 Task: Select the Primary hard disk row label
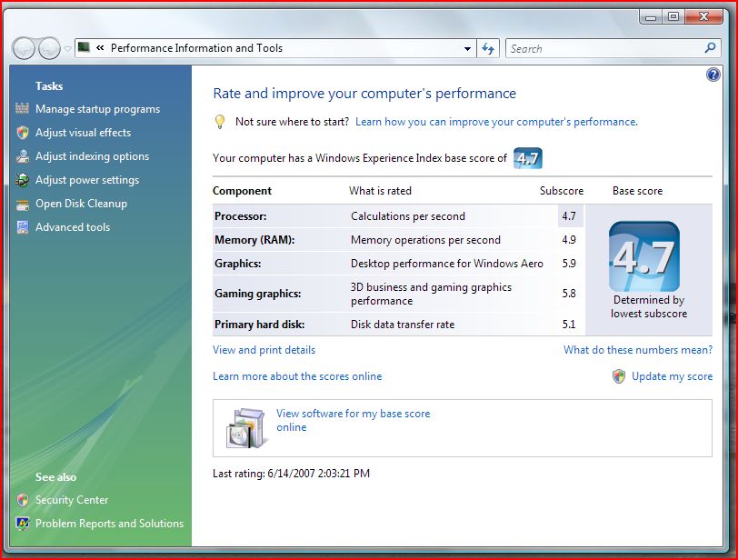(x=259, y=325)
